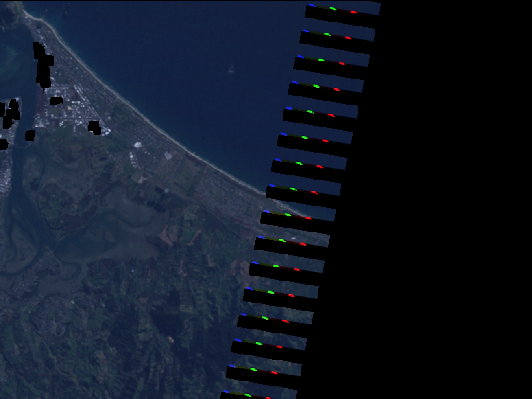Click the blue marker on the topmost stripe
The image size is (532, 399).
pos(312,5)
